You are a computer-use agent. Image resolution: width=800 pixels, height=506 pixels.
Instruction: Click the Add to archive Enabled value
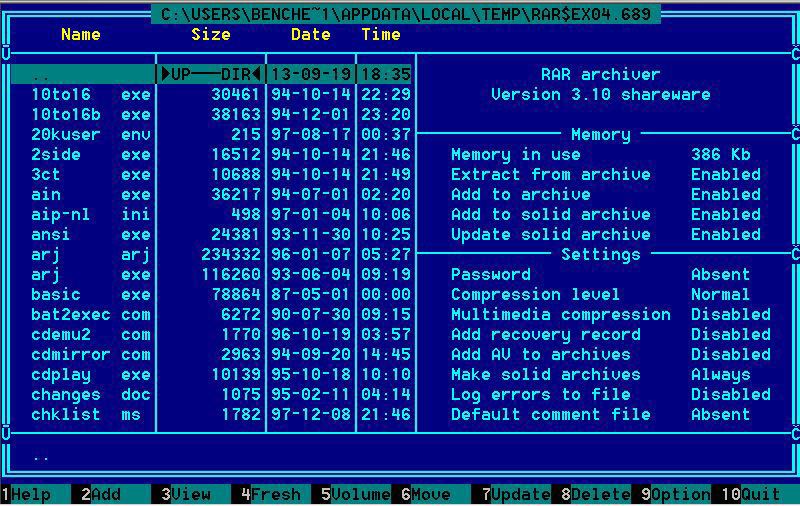click(x=726, y=194)
